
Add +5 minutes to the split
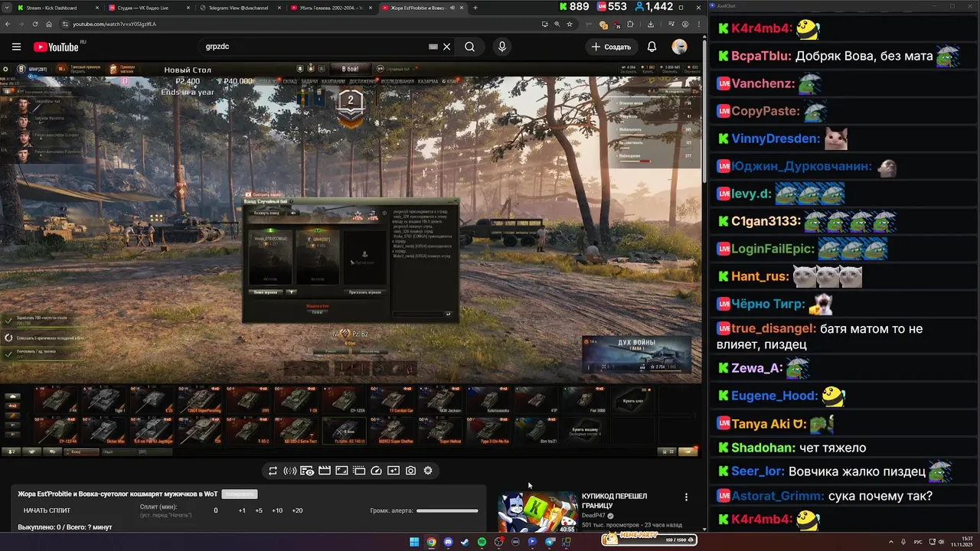[x=259, y=510]
